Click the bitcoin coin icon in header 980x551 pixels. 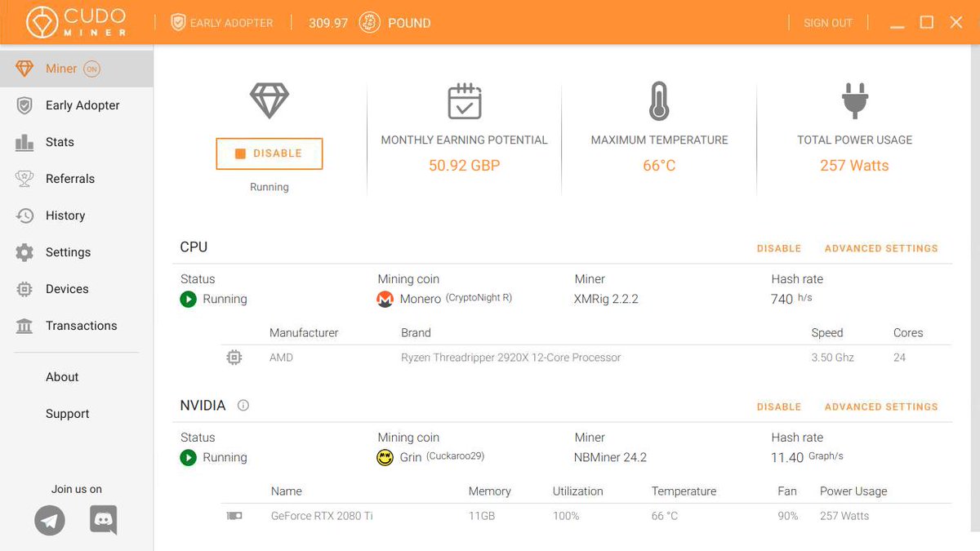(x=370, y=23)
